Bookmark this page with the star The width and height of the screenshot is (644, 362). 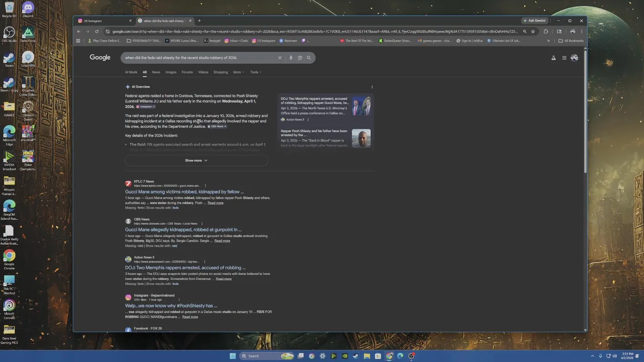point(533,31)
